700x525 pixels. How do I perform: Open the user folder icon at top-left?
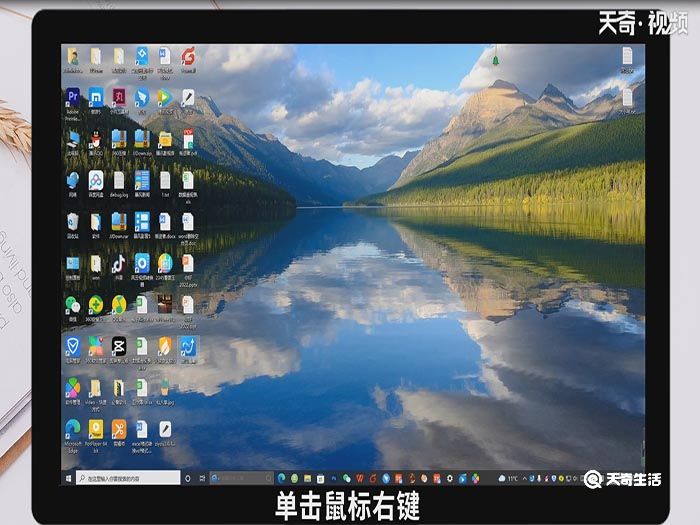coord(73,56)
